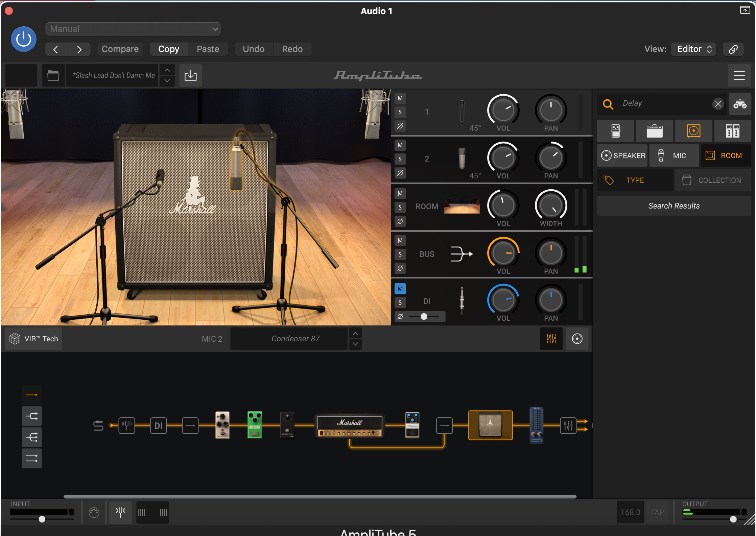Select the blue graphic EQ rack unit

(536, 425)
